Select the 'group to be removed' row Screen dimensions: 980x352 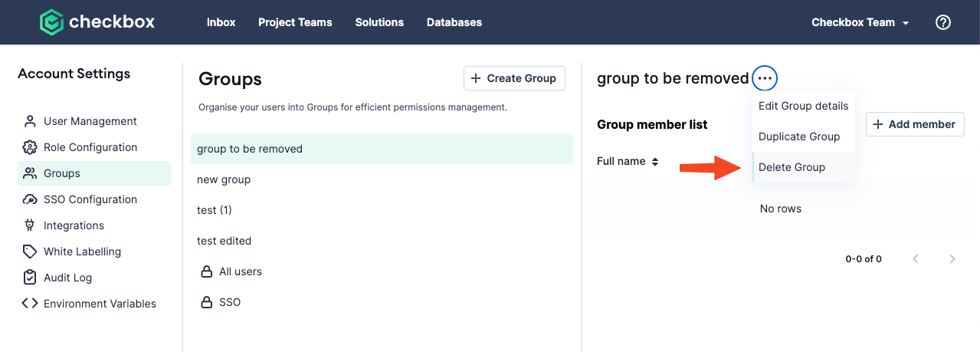[x=382, y=149]
